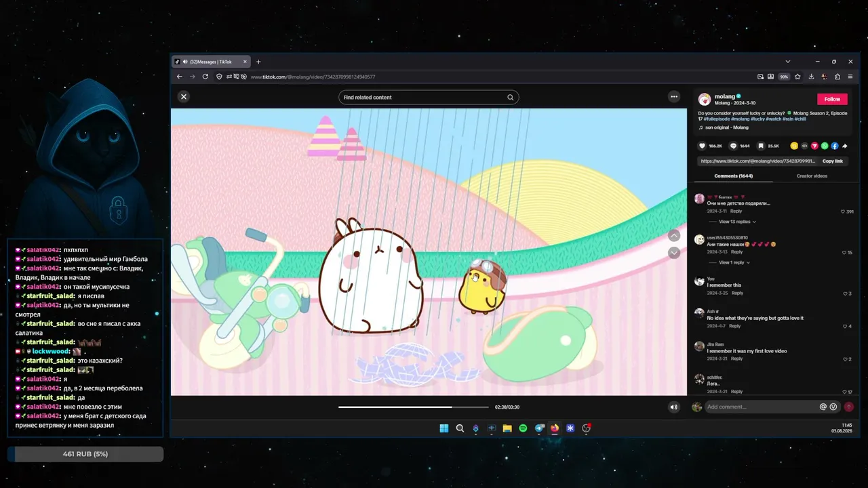868x488 pixels.
Task: Open the three-dots more options menu above the video
Action: coord(674,97)
